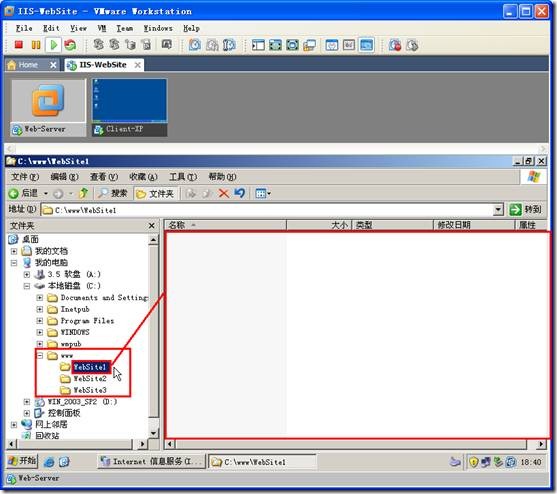Expand Program Files folder node
Viewport: 557px width, 494px height.
pyautogui.click(x=40, y=321)
